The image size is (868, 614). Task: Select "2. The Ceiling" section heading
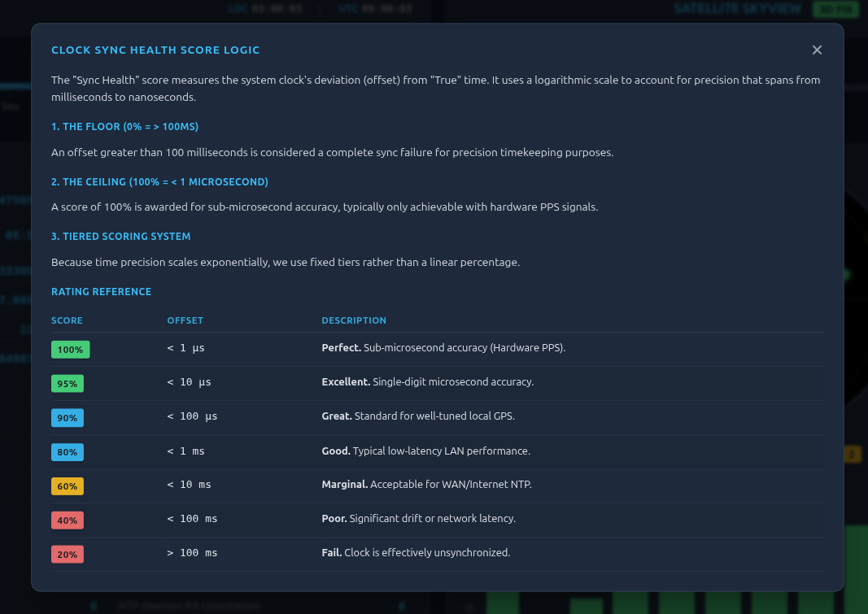click(159, 182)
